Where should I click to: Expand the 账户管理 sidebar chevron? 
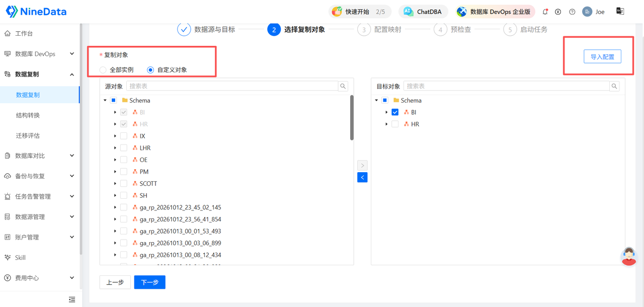(x=72, y=237)
